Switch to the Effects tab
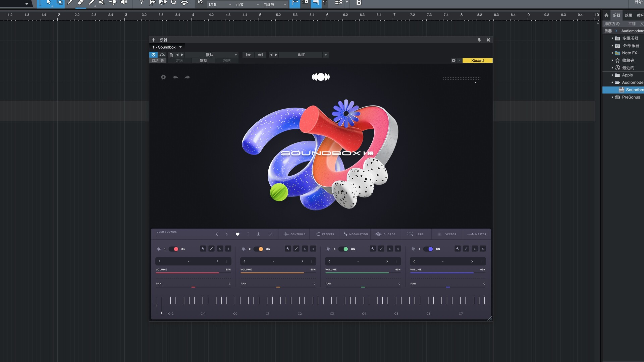This screenshot has width=644, height=362. coord(325,234)
